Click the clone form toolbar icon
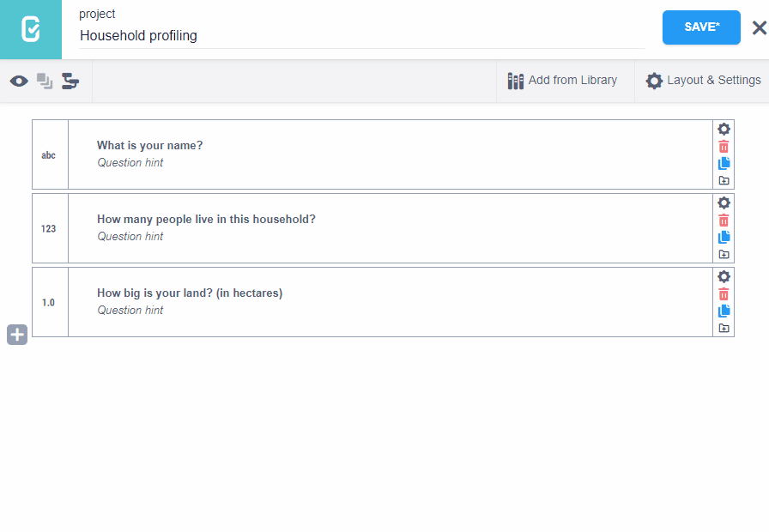Screen dimensions: 769x532 pyautogui.click(x=45, y=81)
